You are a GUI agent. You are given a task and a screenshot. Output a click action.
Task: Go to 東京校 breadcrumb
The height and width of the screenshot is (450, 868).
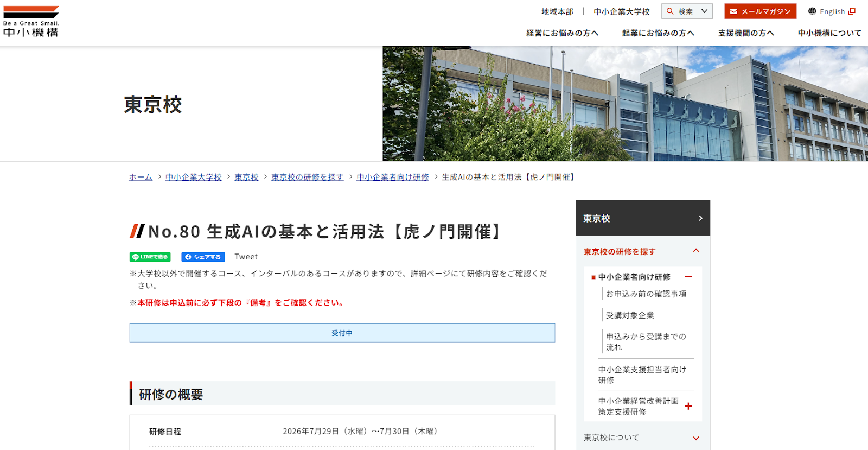pos(246,177)
